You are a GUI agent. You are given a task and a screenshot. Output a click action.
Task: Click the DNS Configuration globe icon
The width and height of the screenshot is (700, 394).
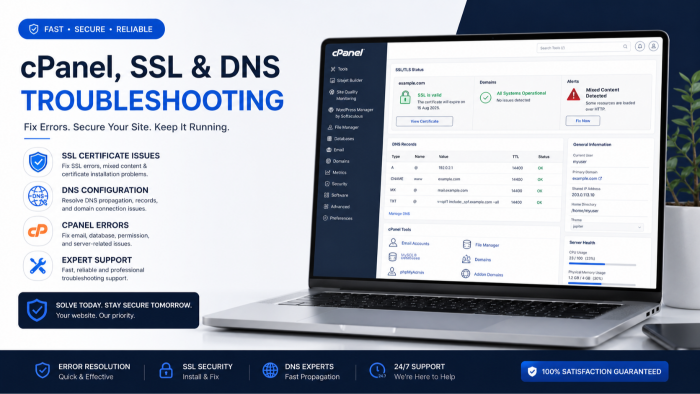(x=38, y=196)
